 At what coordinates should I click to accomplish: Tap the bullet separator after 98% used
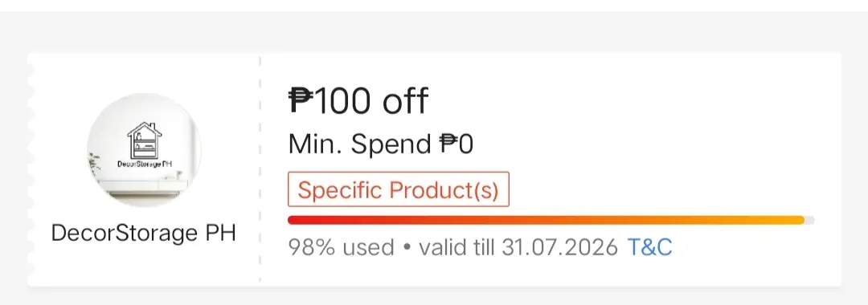(407, 247)
